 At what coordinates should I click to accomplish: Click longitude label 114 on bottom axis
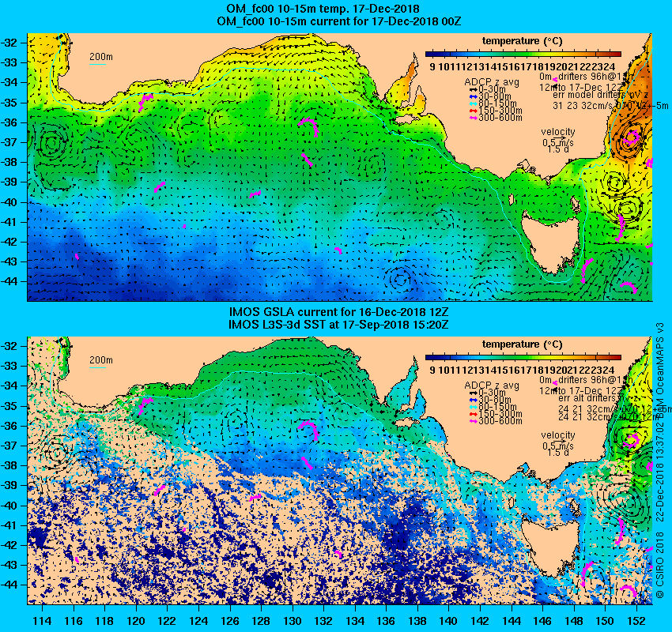tap(43, 621)
